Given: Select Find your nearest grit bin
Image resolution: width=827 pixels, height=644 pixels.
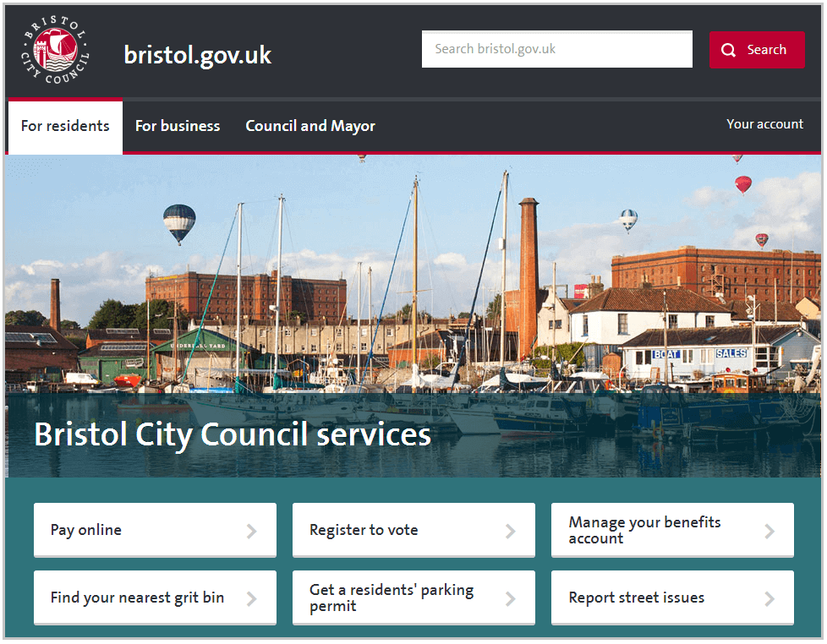Looking at the screenshot, I should pyautogui.click(x=155, y=598).
